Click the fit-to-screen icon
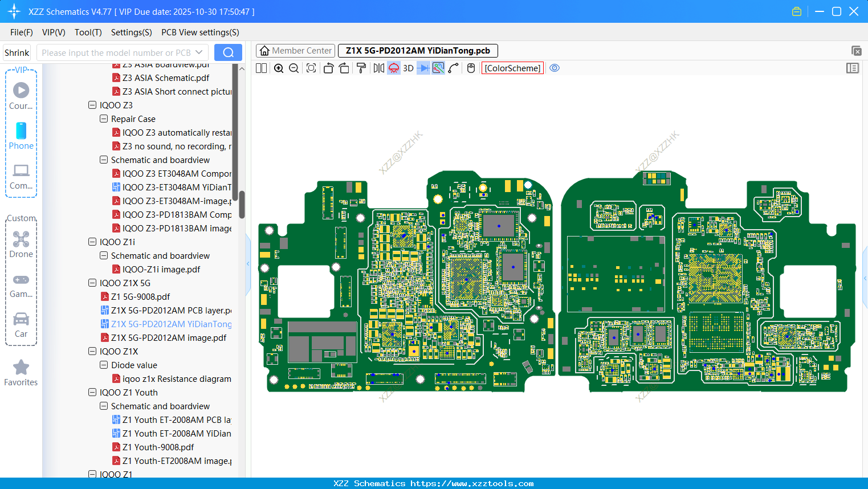868x489 pixels. click(311, 68)
